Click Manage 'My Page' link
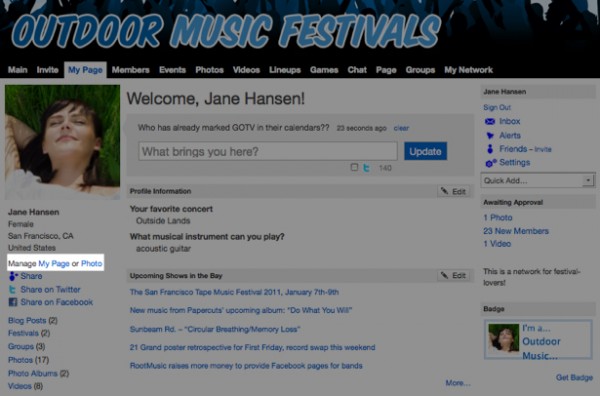 pyautogui.click(x=54, y=264)
